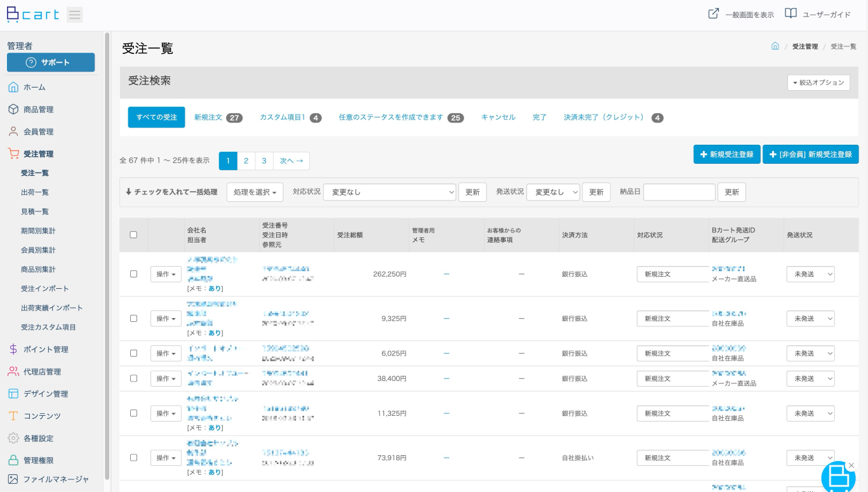Click the 新規受注登録 button
Screen dimensions: 868x492
pos(726,154)
